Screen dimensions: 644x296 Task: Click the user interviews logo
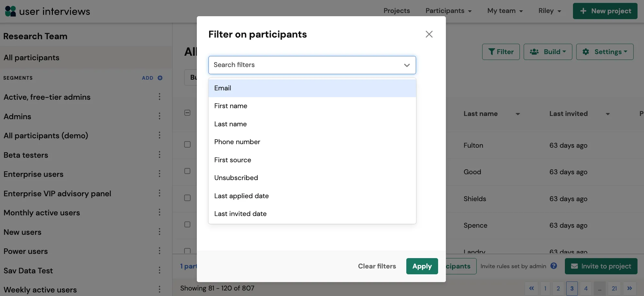pos(47,11)
